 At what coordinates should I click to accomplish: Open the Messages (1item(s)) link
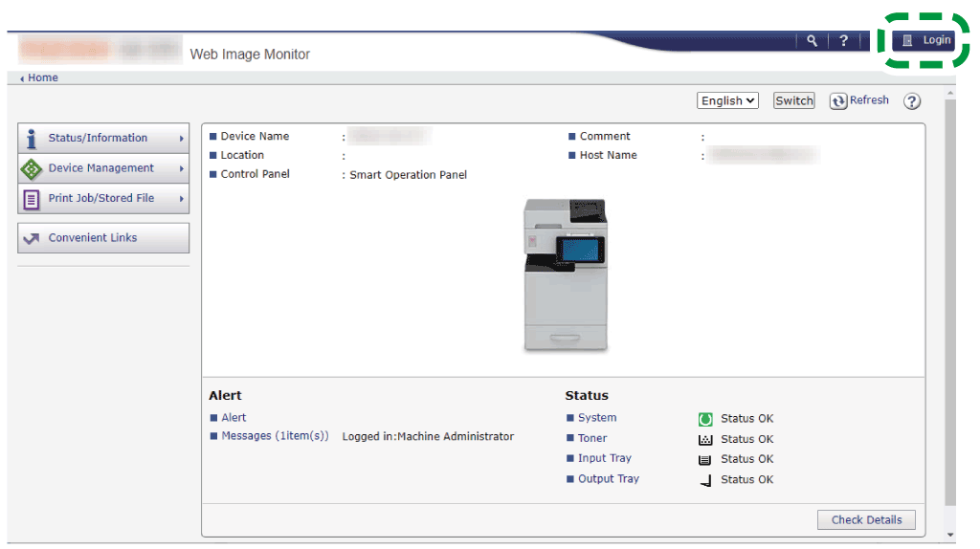[x=275, y=435]
